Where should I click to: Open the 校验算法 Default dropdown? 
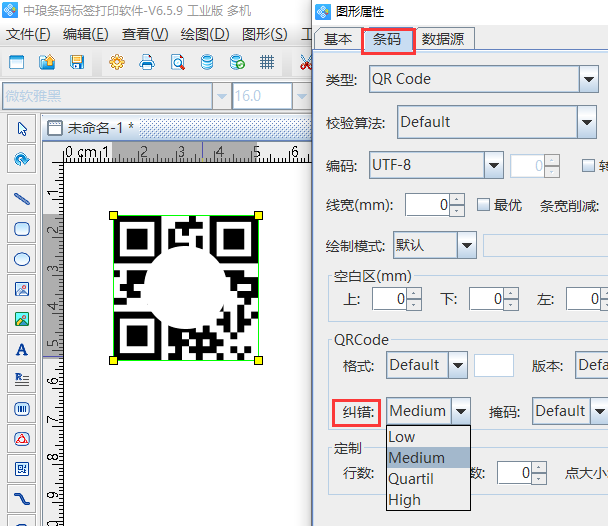click(587, 122)
